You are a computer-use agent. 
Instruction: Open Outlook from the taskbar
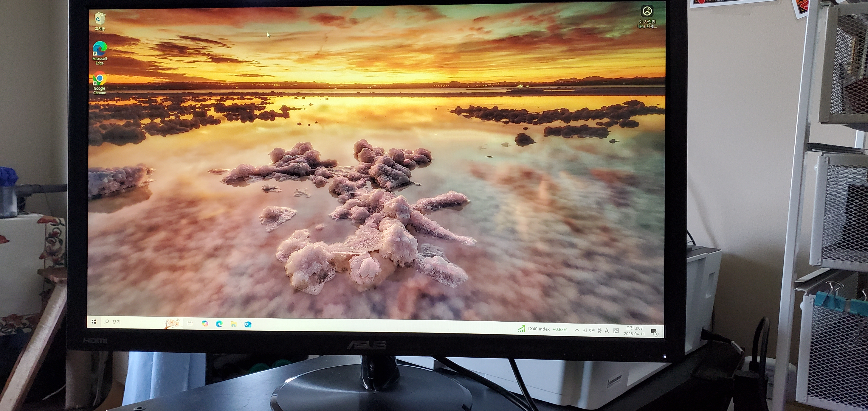point(248,324)
